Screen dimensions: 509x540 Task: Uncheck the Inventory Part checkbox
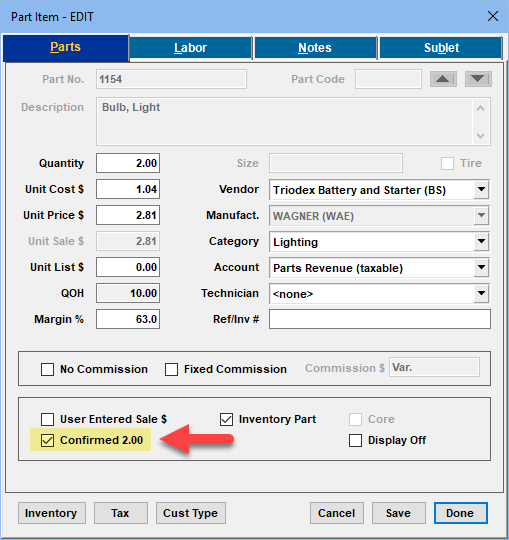coord(226,419)
